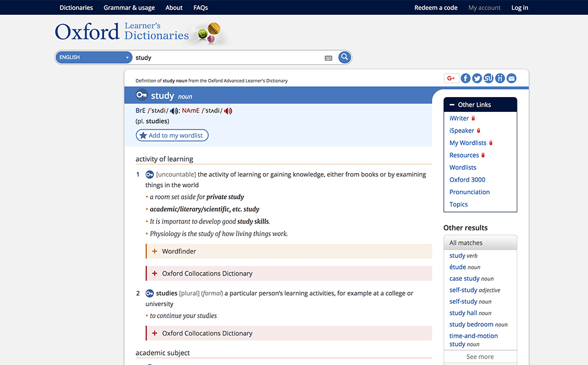
Task: Click Log in
Action: (520, 8)
